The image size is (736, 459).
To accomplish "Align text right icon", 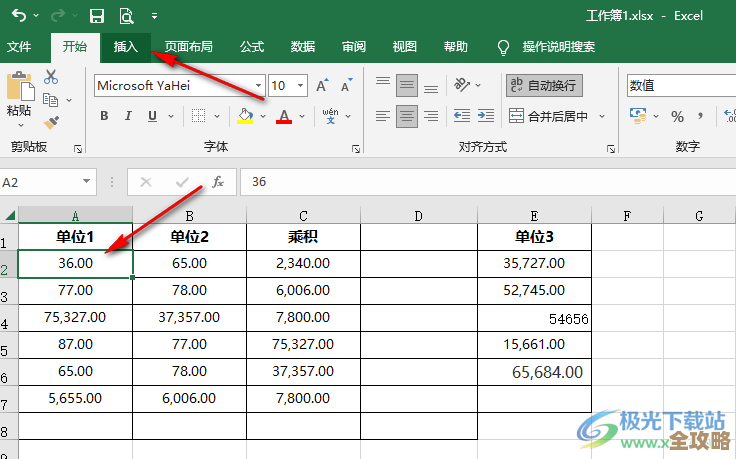I will click(431, 115).
